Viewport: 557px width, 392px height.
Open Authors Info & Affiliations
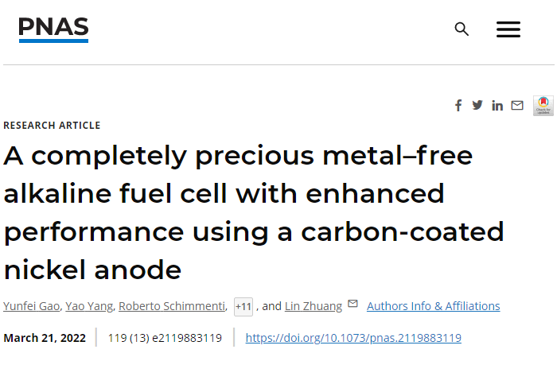tap(433, 306)
